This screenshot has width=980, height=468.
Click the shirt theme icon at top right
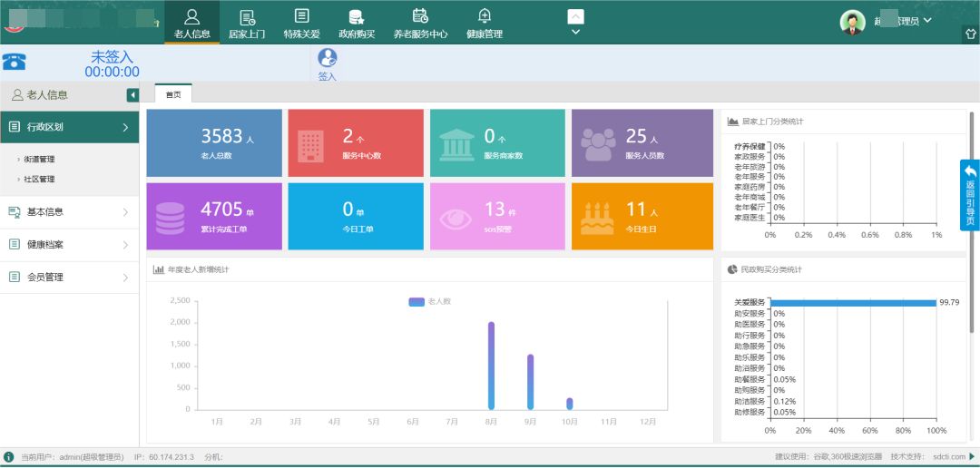(969, 34)
